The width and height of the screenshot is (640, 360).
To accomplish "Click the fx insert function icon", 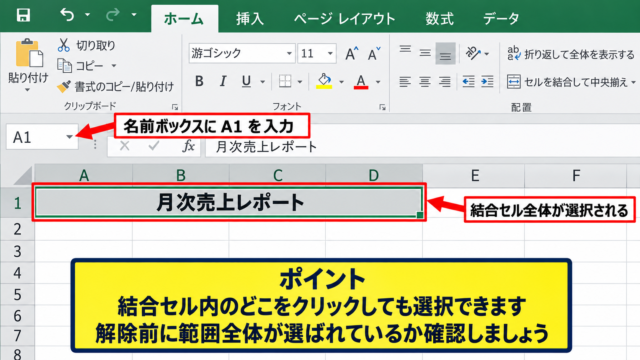I will (x=188, y=146).
